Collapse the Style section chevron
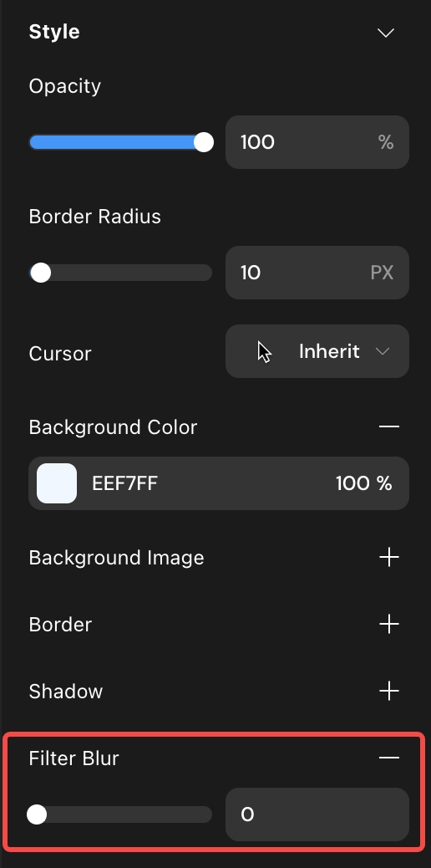 pyautogui.click(x=386, y=33)
